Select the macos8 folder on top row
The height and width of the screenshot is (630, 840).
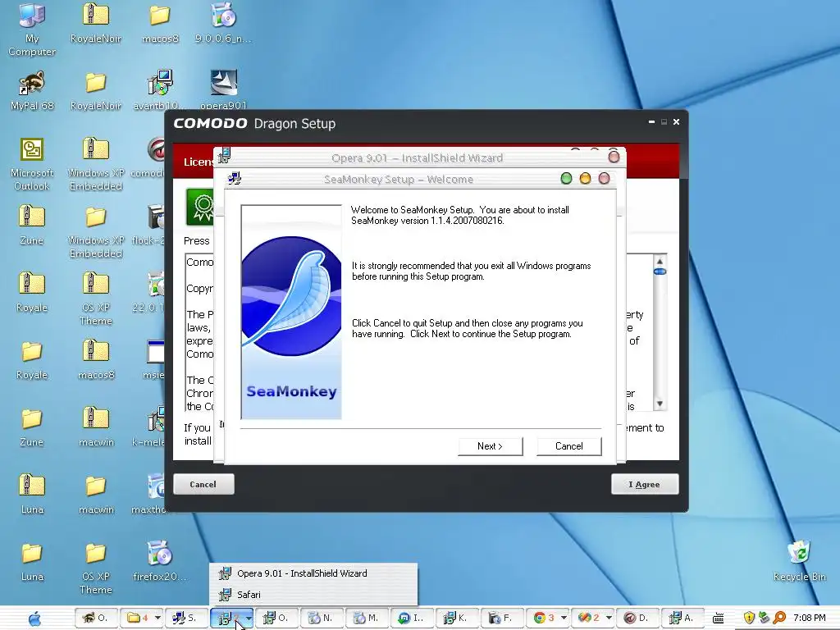coord(160,23)
